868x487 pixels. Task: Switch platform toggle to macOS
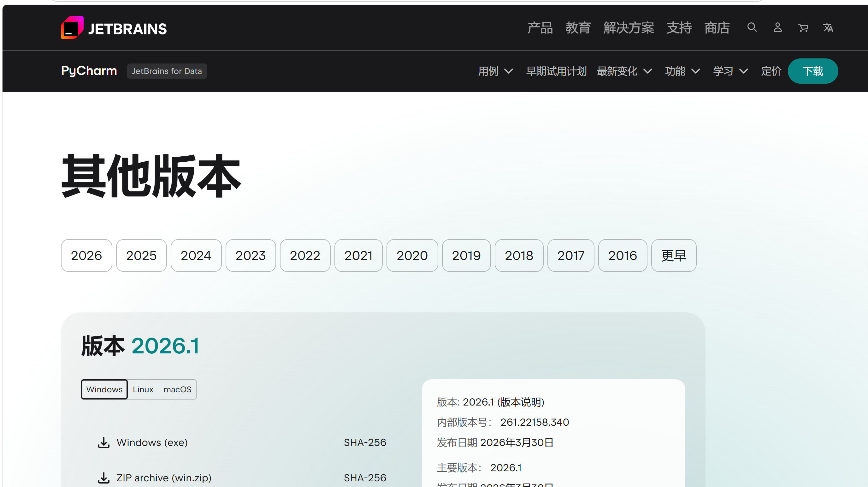pos(177,389)
